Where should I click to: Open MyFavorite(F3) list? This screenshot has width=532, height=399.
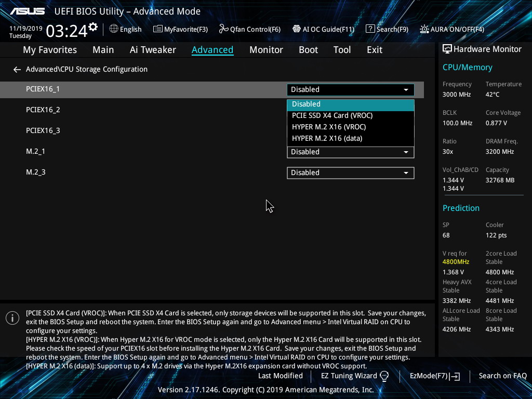click(x=180, y=29)
